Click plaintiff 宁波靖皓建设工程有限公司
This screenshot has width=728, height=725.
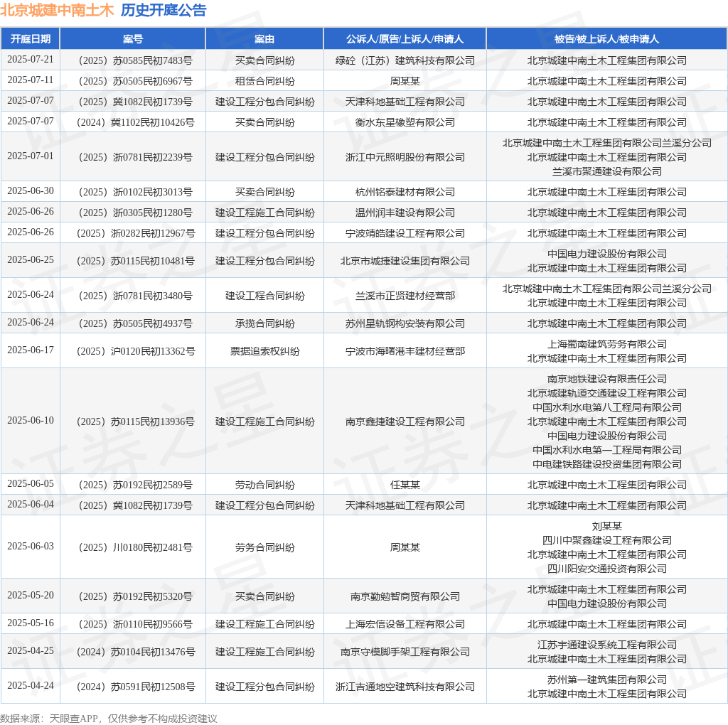[x=405, y=233]
